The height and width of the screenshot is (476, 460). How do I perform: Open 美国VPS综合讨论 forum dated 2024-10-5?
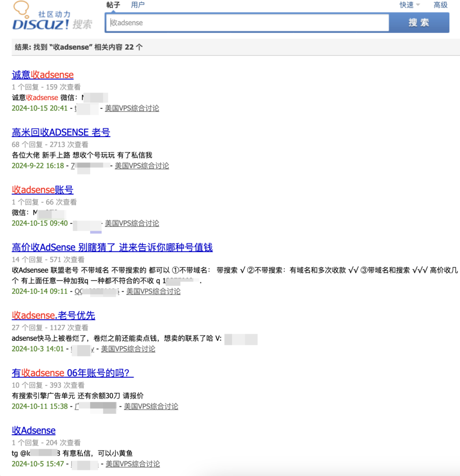[133, 464]
